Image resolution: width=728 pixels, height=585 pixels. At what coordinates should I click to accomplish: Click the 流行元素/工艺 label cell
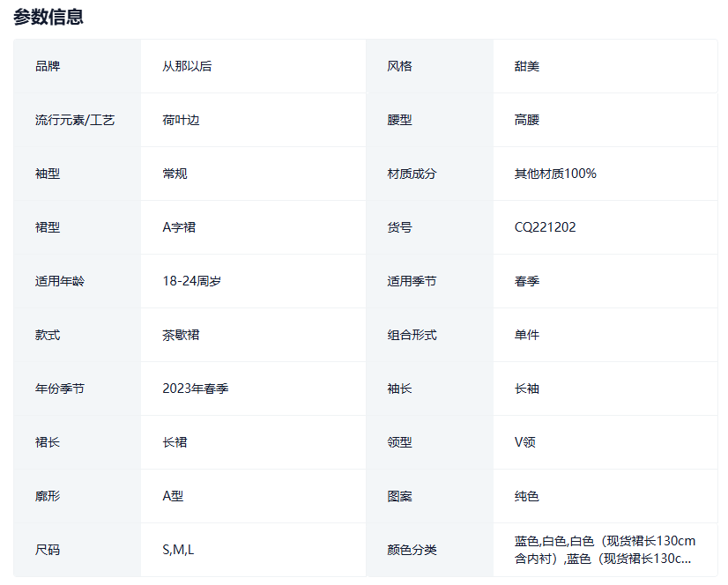75,120
